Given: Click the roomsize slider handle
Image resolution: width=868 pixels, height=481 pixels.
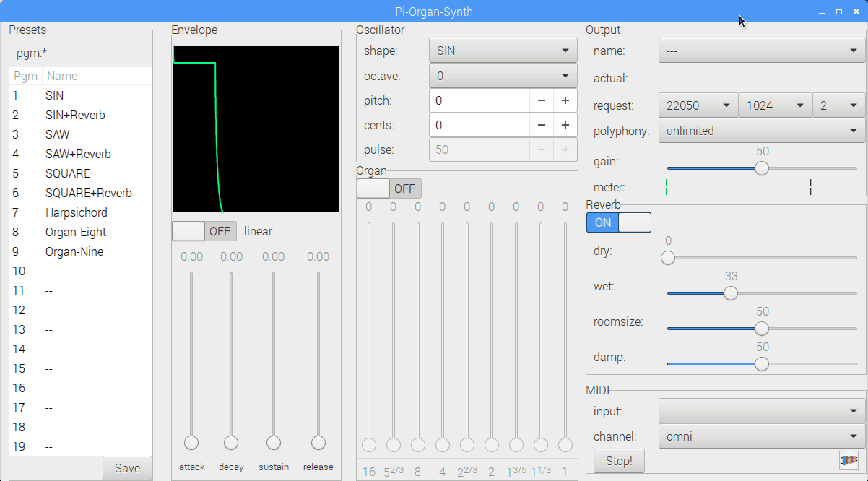Looking at the screenshot, I should 762,329.
